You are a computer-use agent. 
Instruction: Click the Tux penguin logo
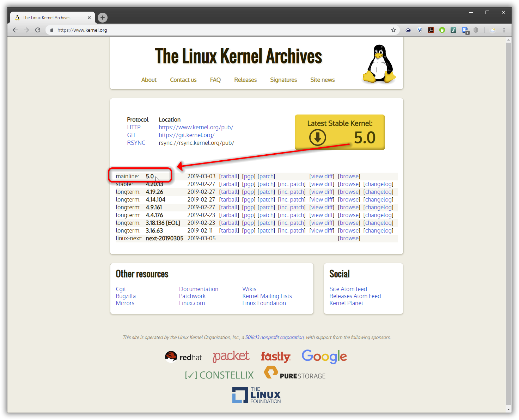click(x=379, y=64)
